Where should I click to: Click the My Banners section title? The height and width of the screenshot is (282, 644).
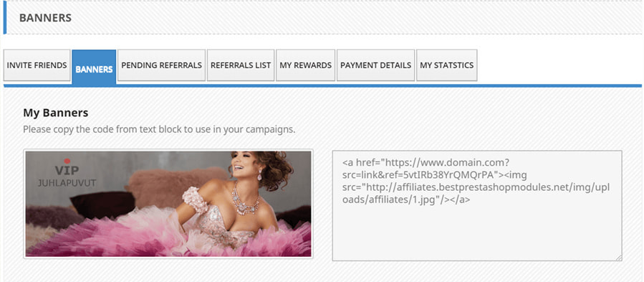(55, 113)
